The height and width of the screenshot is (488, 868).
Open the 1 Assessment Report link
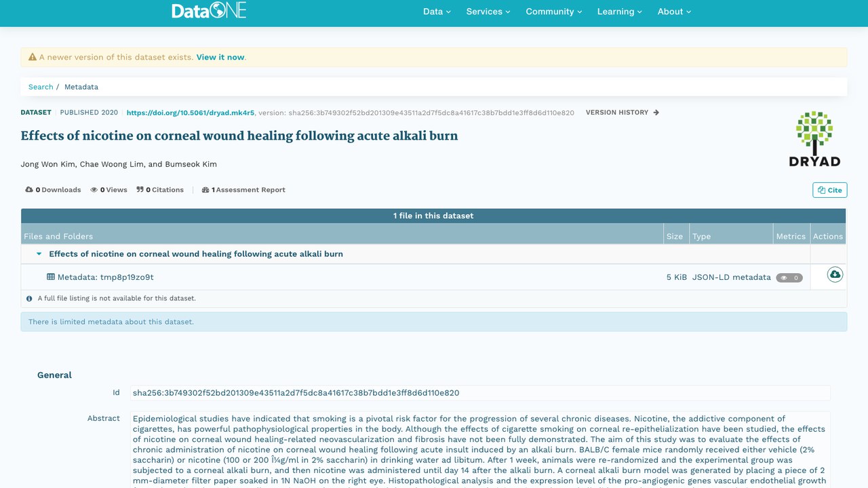click(x=243, y=190)
